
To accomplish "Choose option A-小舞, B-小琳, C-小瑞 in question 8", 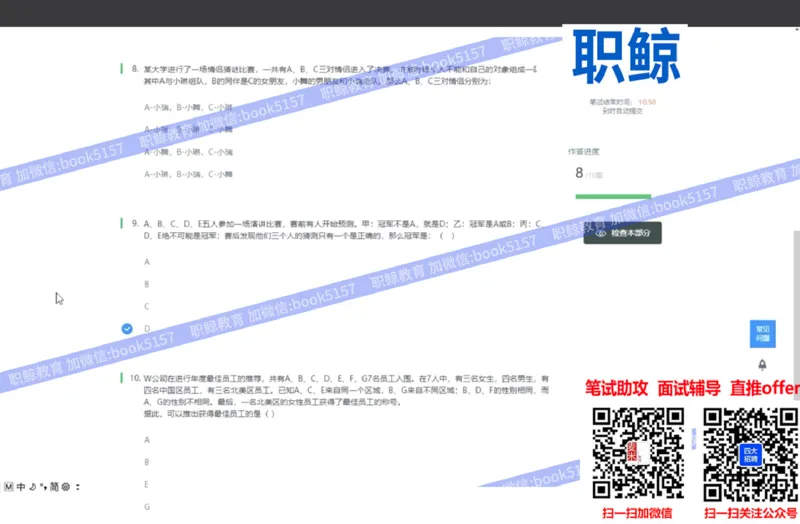I will pos(188,152).
